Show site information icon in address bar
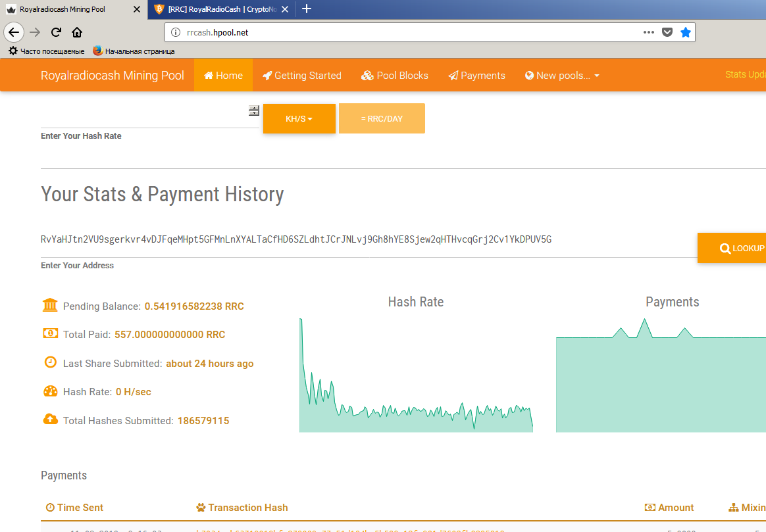 click(x=176, y=33)
